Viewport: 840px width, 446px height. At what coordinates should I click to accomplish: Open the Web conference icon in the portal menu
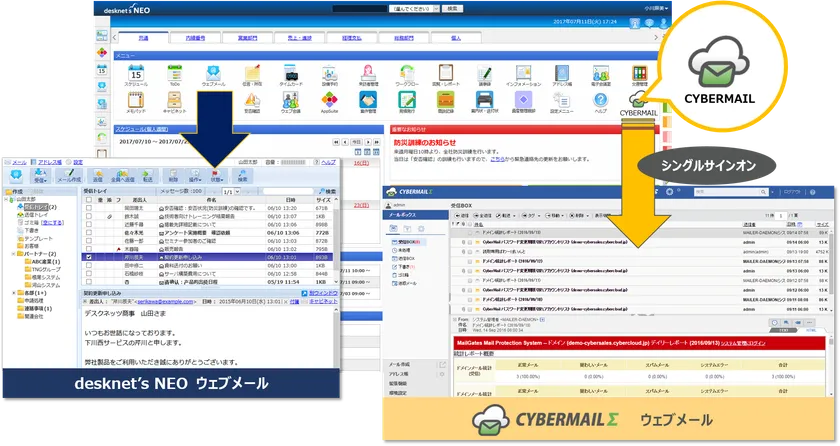point(290,100)
